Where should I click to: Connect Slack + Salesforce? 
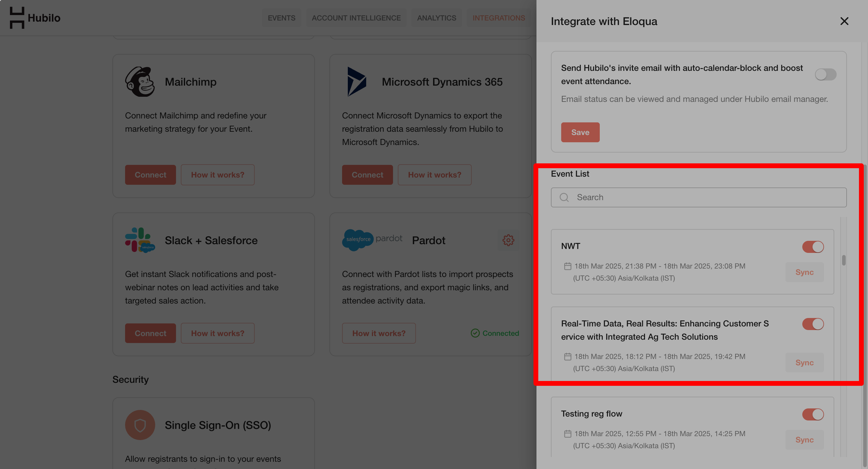tap(150, 333)
